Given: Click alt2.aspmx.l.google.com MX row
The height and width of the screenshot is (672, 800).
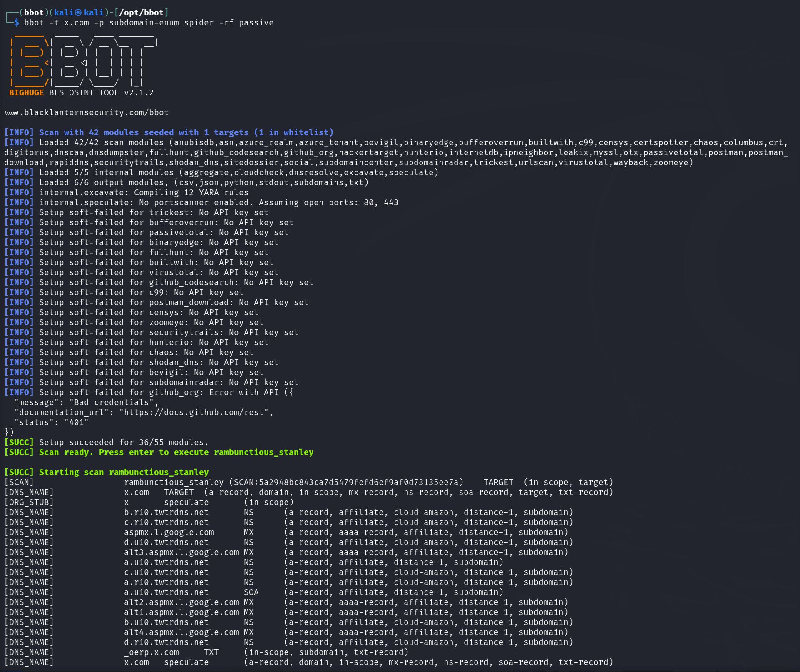Looking at the screenshot, I should 286,602.
